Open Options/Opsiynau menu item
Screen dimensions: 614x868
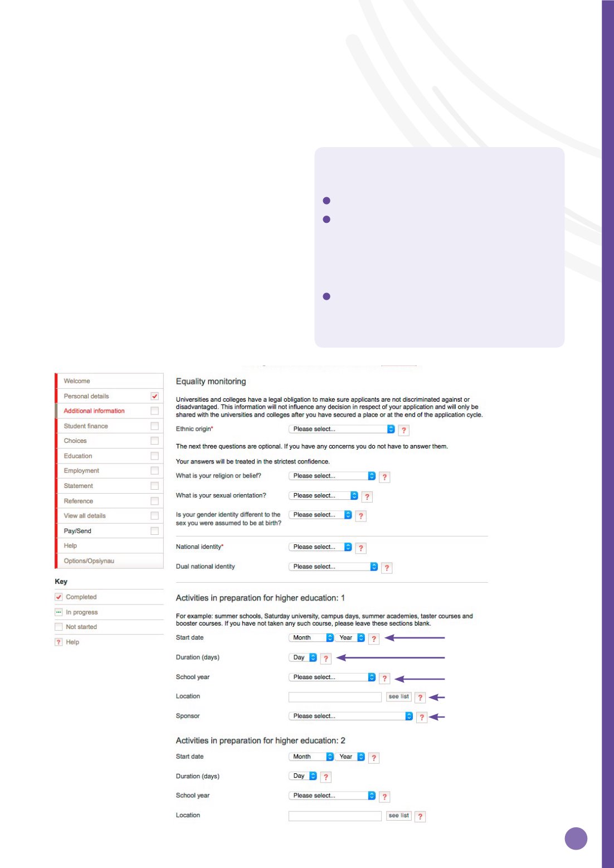click(109, 561)
